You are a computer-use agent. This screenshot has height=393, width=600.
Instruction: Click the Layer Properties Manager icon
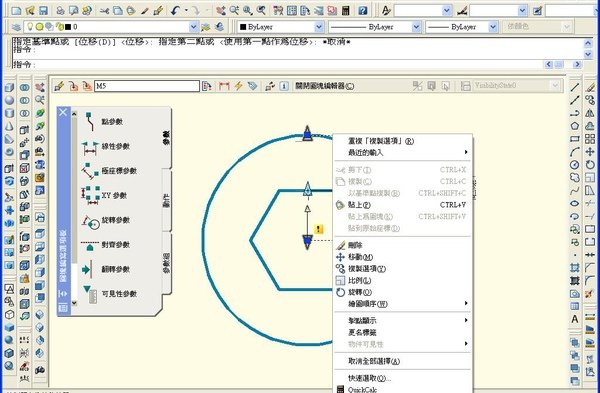coord(16,27)
